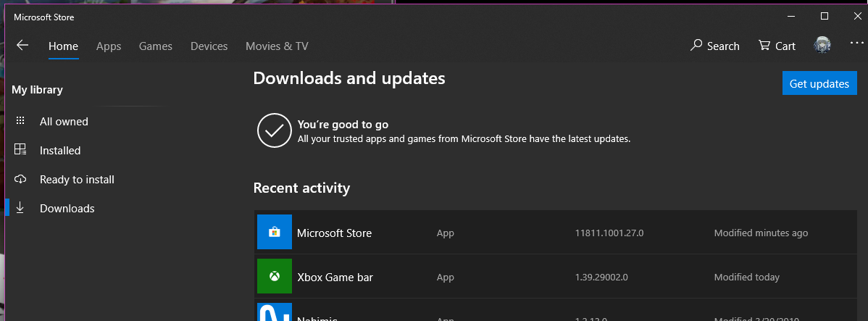The height and width of the screenshot is (321, 868).
Task: Select Downloads in the sidebar
Action: (67, 209)
